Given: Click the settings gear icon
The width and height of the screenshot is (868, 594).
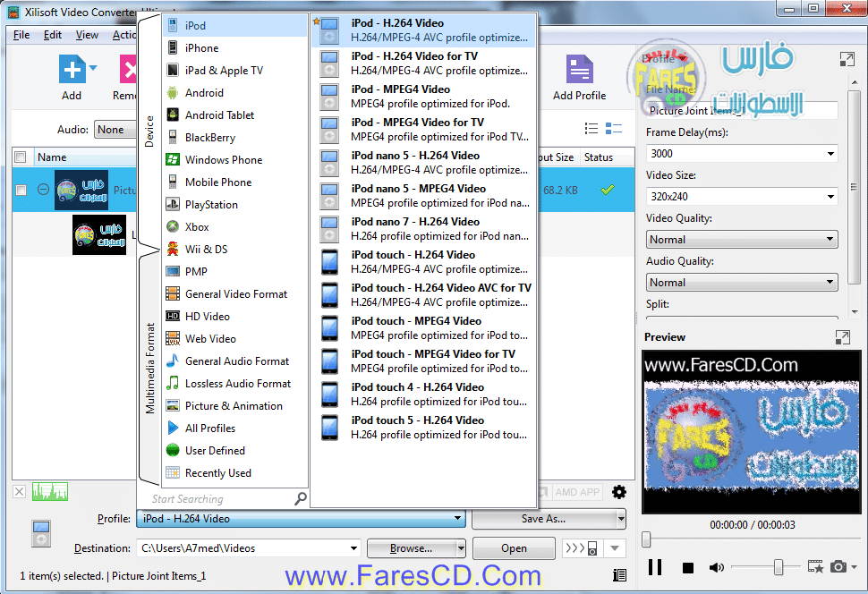Looking at the screenshot, I should click(619, 492).
